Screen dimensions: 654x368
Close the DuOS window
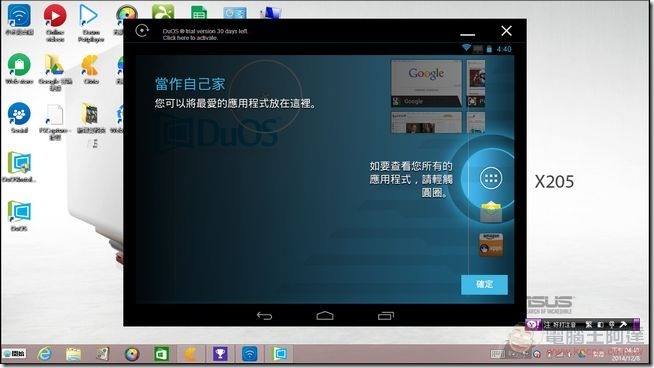(x=506, y=30)
